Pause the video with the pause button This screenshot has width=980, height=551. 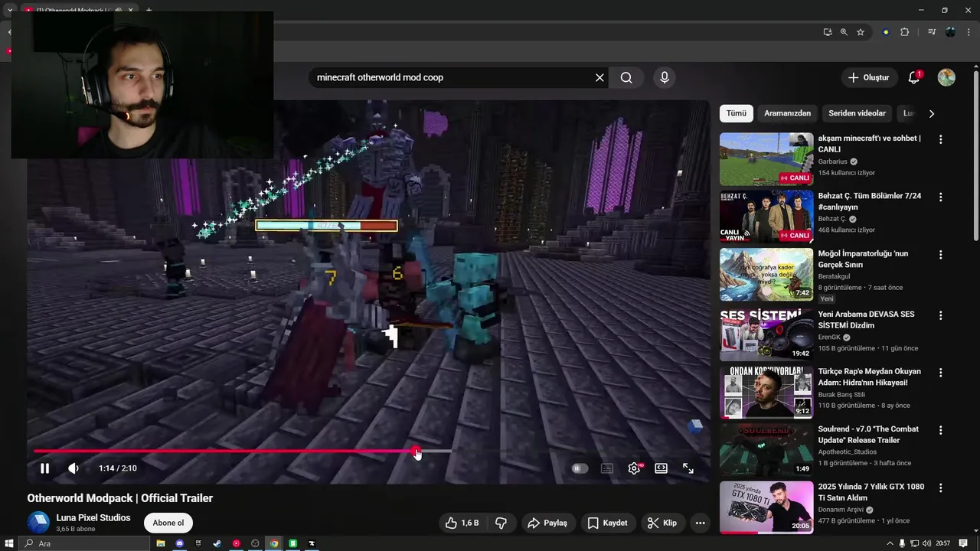click(x=44, y=468)
